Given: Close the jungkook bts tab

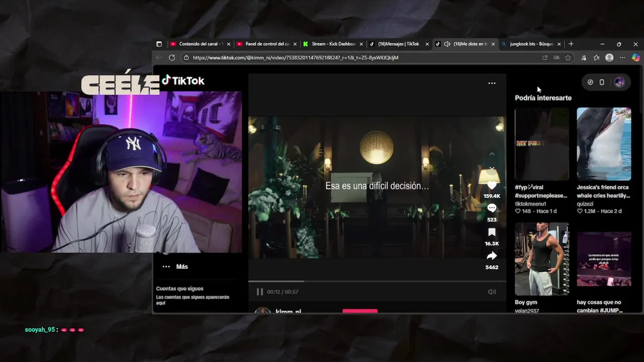Looking at the screenshot, I should [x=559, y=44].
